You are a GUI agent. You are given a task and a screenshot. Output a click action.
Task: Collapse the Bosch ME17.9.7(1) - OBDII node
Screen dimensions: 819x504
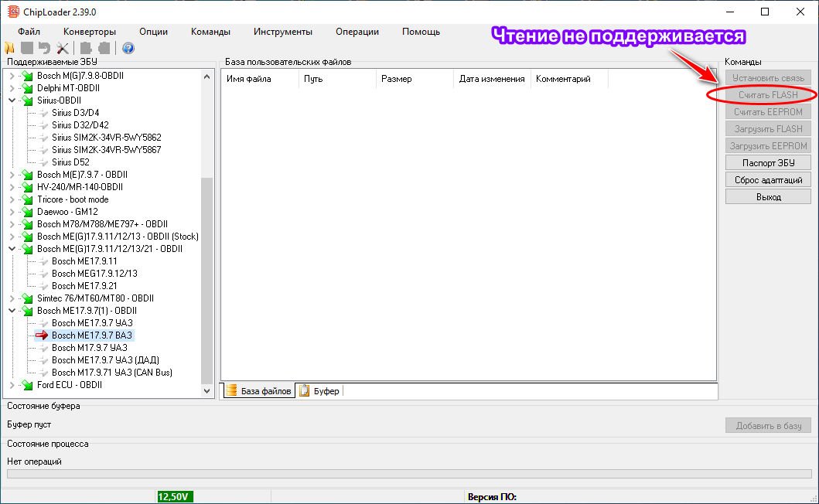coord(12,311)
